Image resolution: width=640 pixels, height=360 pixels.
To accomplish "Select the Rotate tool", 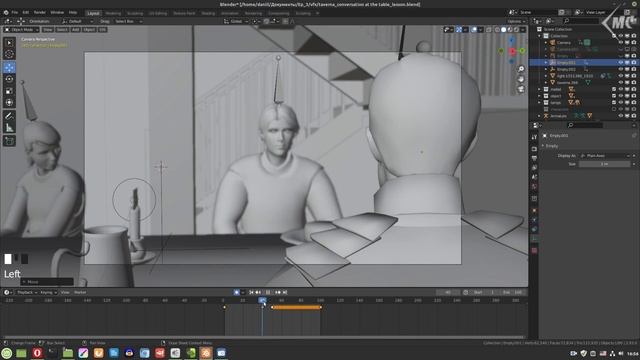I will tap(9, 79).
